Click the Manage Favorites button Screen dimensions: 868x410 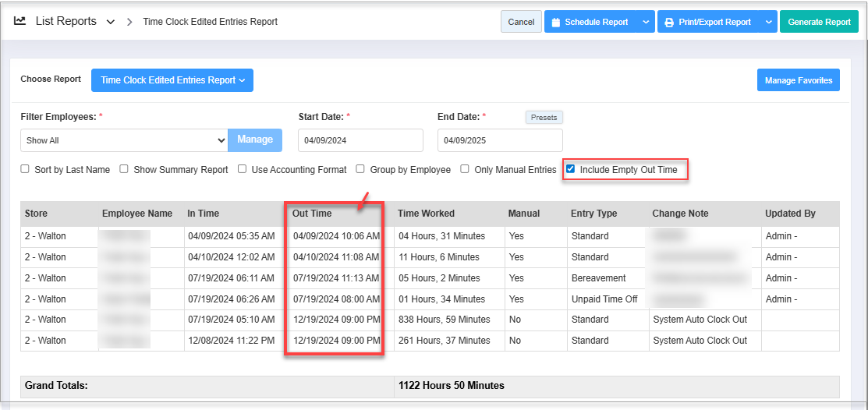pos(798,80)
